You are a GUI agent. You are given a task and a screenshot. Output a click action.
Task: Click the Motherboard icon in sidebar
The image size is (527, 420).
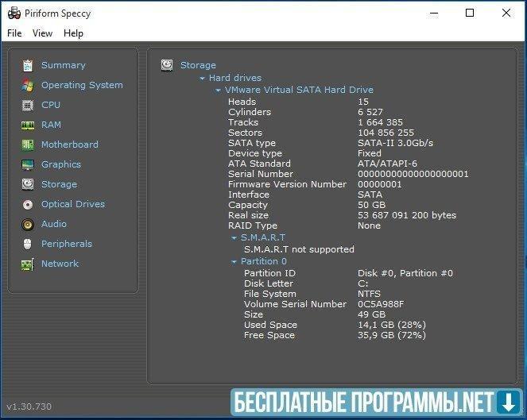tap(28, 144)
